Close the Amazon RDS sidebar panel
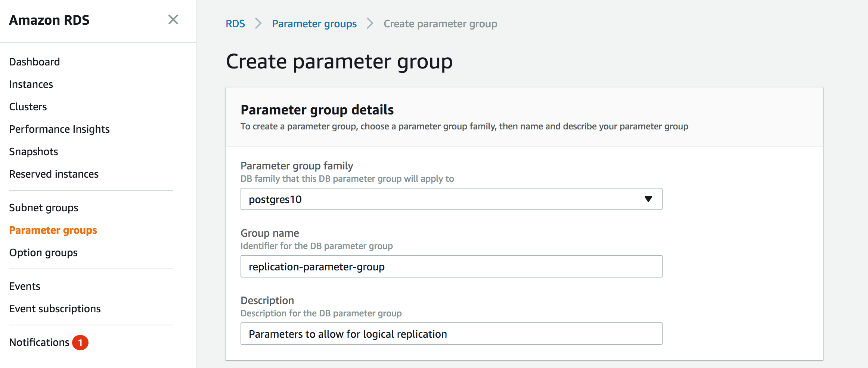 tap(173, 20)
